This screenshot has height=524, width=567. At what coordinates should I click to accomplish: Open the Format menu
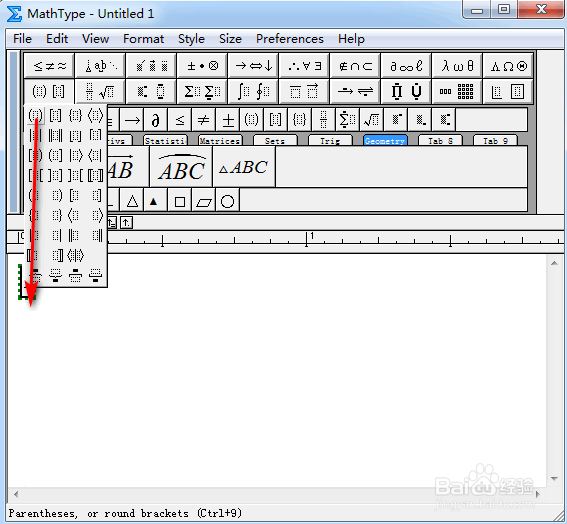(x=143, y=39)
